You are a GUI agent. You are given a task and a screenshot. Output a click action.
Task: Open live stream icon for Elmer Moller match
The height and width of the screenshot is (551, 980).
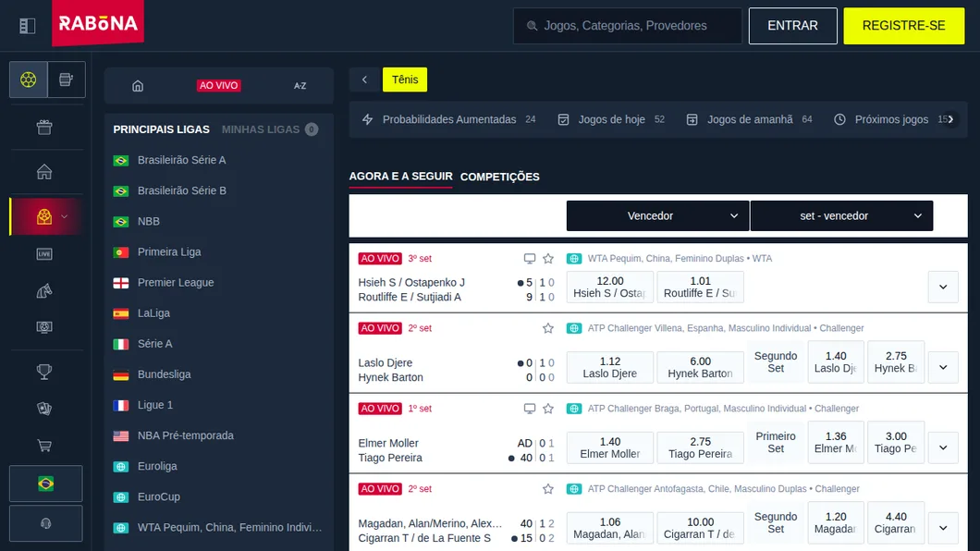530,409
